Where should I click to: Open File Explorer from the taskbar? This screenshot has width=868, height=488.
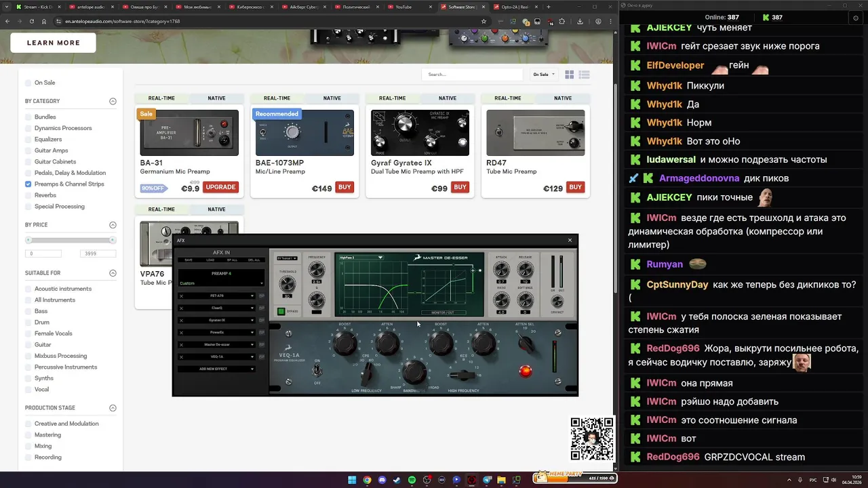501,480
